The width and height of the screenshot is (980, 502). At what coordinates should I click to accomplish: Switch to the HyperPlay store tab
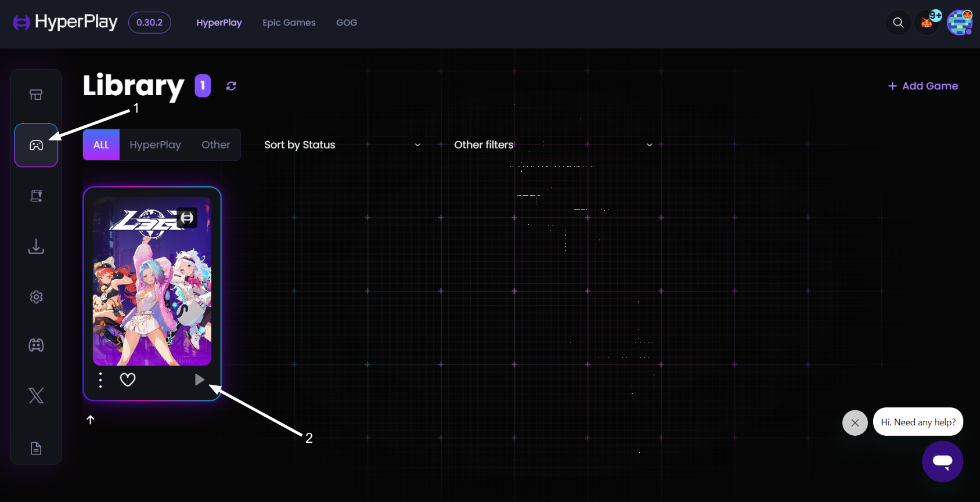point(219,23)
